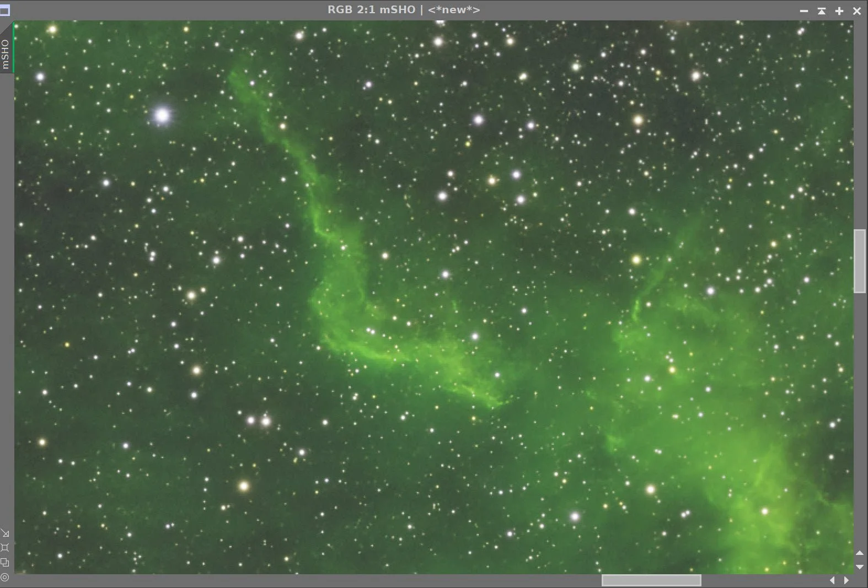Minimize the mSHO image window
This screenshot has height=588, width=868.
pyautogui.click(x=804, y=10)
